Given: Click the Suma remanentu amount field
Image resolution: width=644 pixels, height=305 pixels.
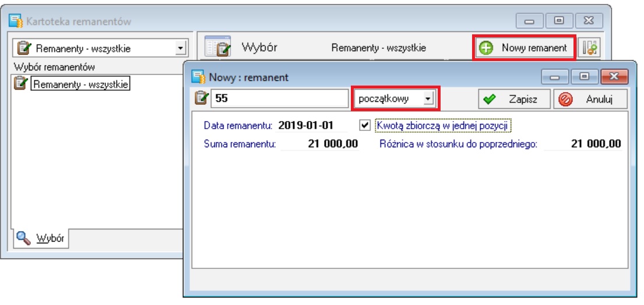Looking at the screenshot, I should tap(319, 144).
